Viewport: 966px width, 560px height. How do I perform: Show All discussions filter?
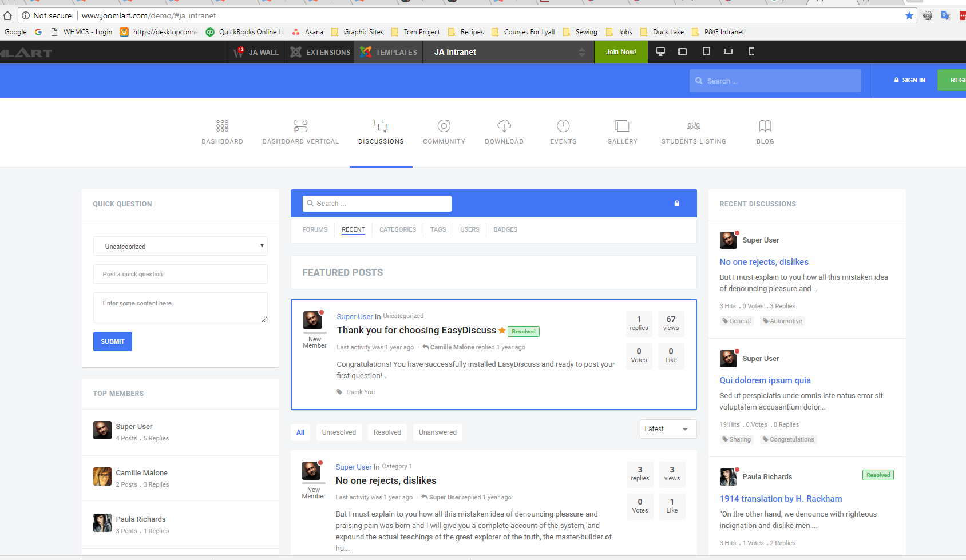pyautogui.click(x=300, y=432)
